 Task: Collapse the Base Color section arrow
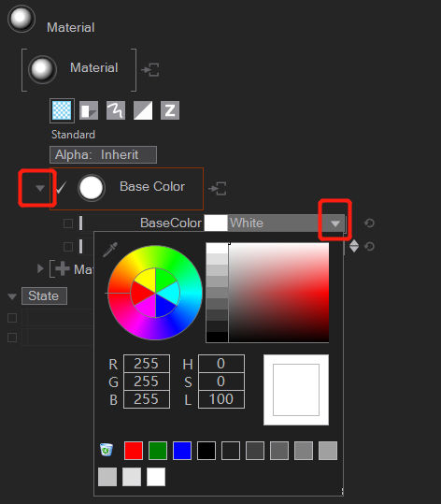pos(40,188)
